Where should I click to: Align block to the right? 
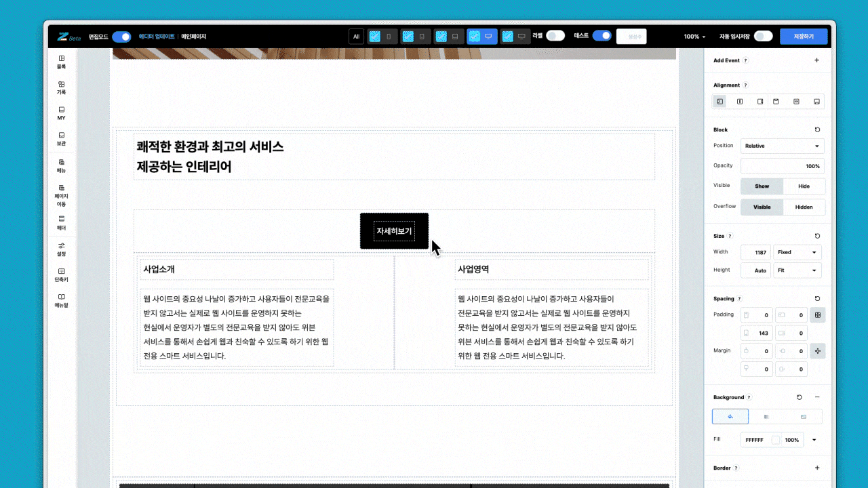[x=760, y=102]
